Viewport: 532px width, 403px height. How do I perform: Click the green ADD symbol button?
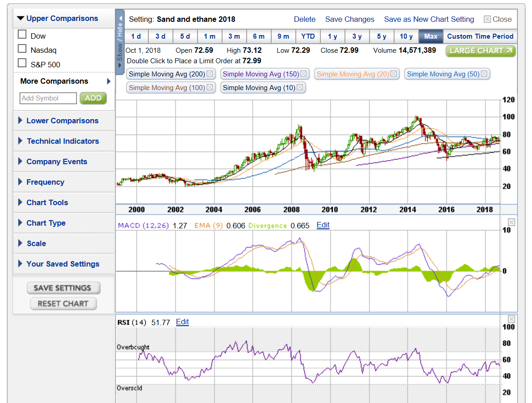click(93, 98)
